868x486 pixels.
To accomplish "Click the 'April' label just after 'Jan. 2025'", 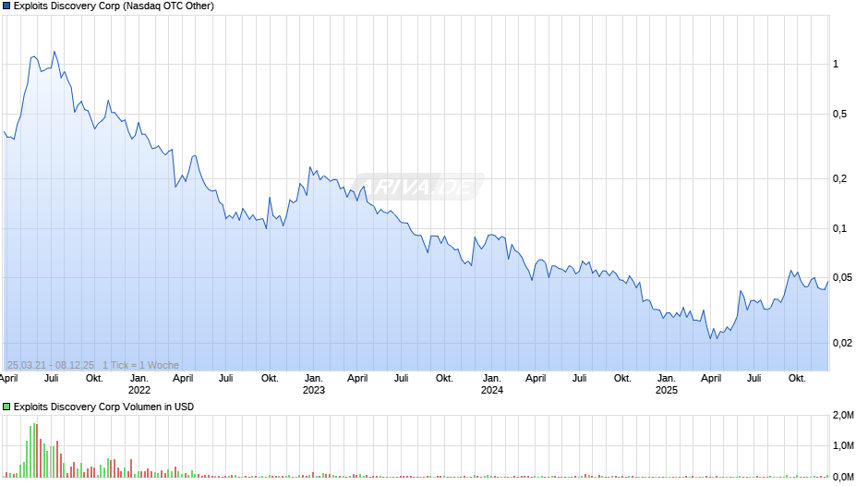I will (x=711, y=379).
